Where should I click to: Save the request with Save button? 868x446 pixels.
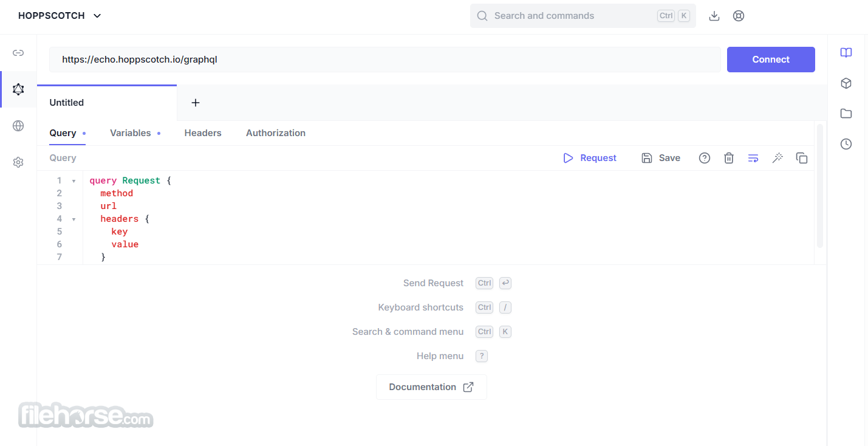[x=661, y=158]
